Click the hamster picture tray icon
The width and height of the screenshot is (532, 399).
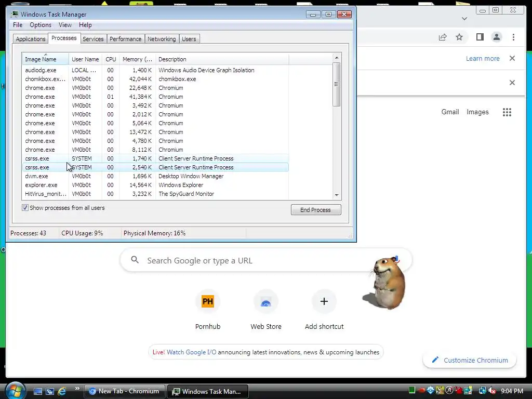(440, 391)
